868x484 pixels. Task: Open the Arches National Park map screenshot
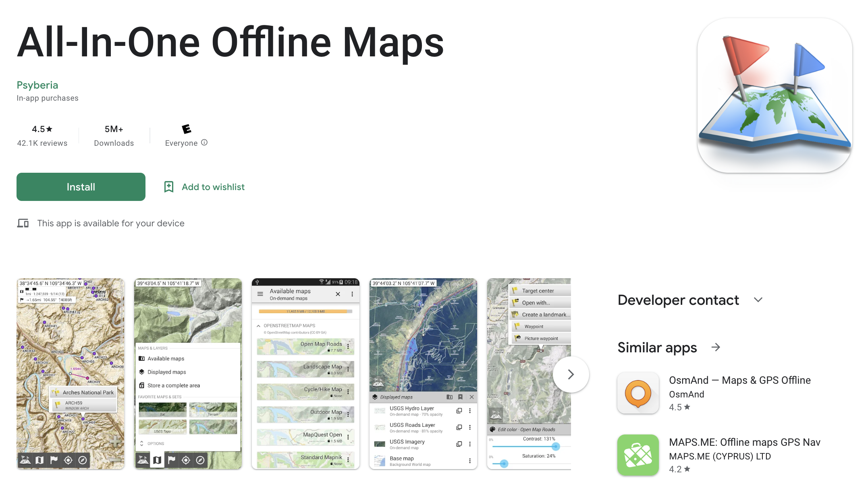(x=71, y=374)
